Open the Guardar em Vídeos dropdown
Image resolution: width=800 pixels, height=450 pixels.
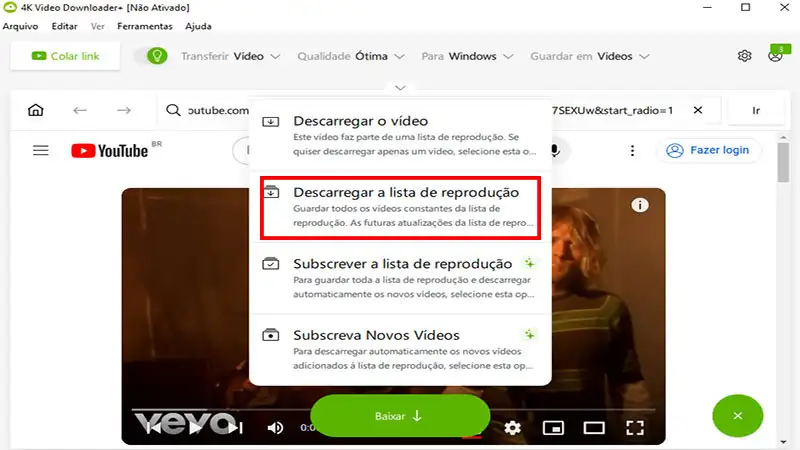click(x=590, y=56)
